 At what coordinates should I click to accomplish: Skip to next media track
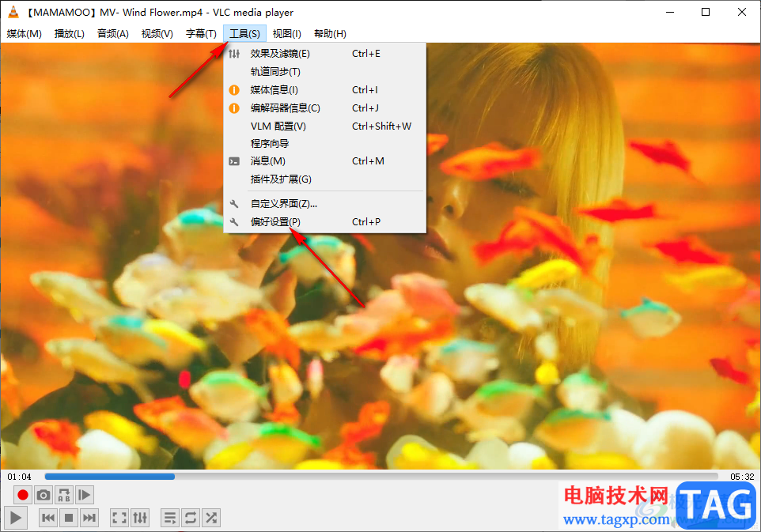tap(89, 518)
